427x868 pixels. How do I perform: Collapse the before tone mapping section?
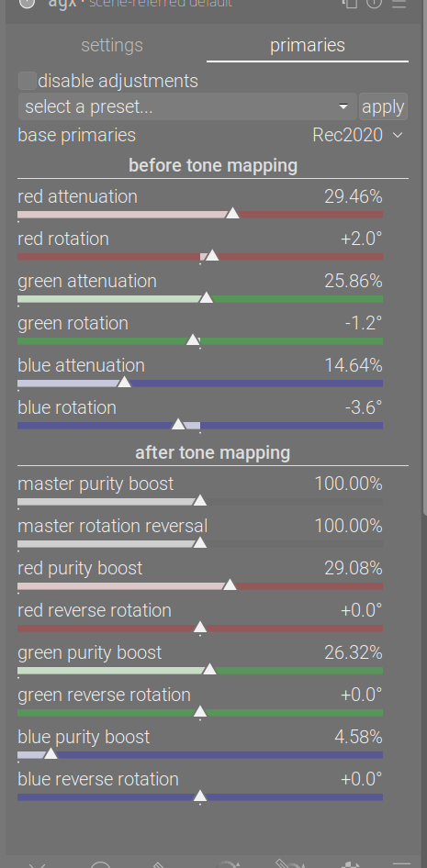click(213, 165)
